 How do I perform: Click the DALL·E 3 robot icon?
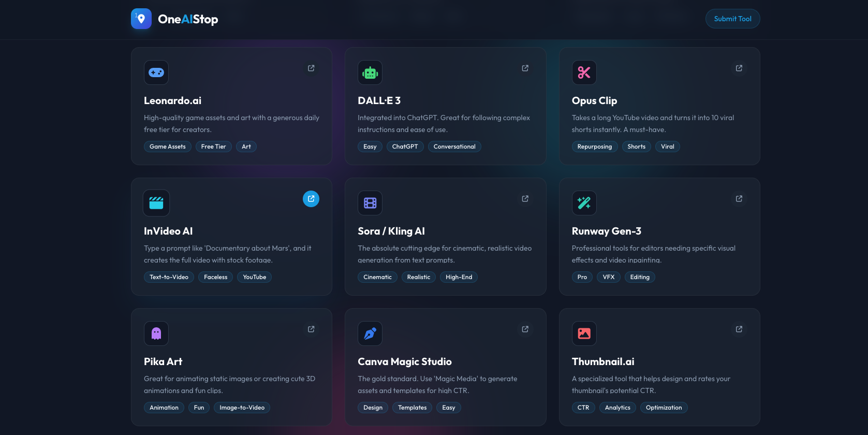pos(370,72)
